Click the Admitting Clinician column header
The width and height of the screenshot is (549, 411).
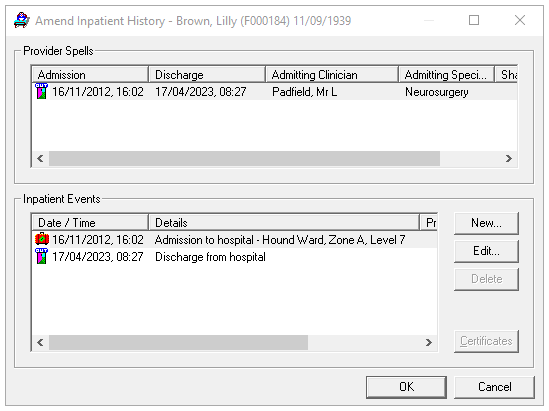click(332, 75)
